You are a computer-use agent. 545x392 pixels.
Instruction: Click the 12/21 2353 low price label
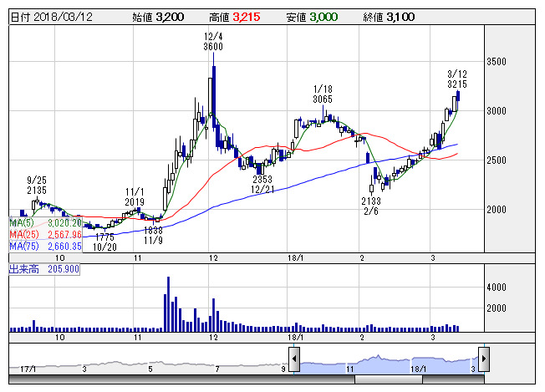click(x=262, y=184)
